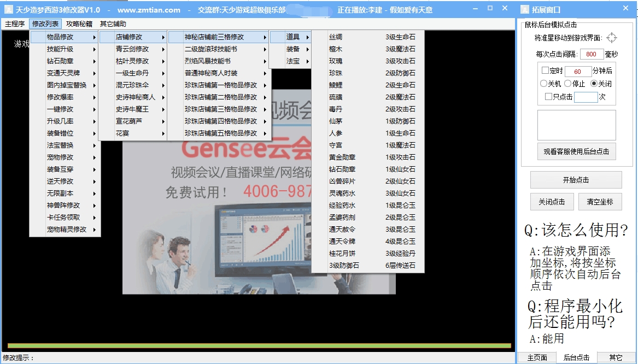Select 玫瑰 from the item menu

coord(336,61)
